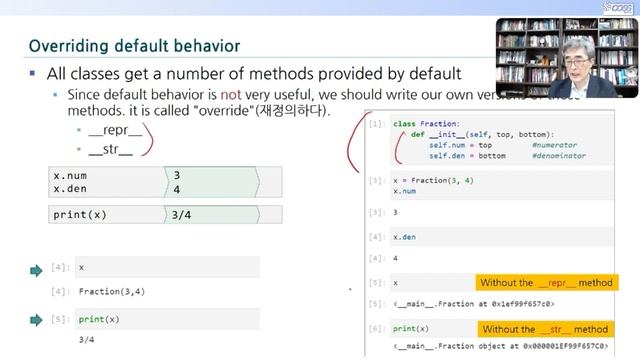Click the teal arrow beside 'print(x)' cell

click(36, 320)
